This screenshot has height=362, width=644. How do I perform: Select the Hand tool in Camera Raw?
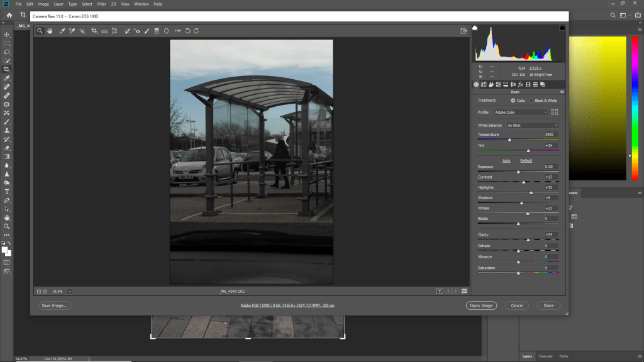(x=49, y=30)
